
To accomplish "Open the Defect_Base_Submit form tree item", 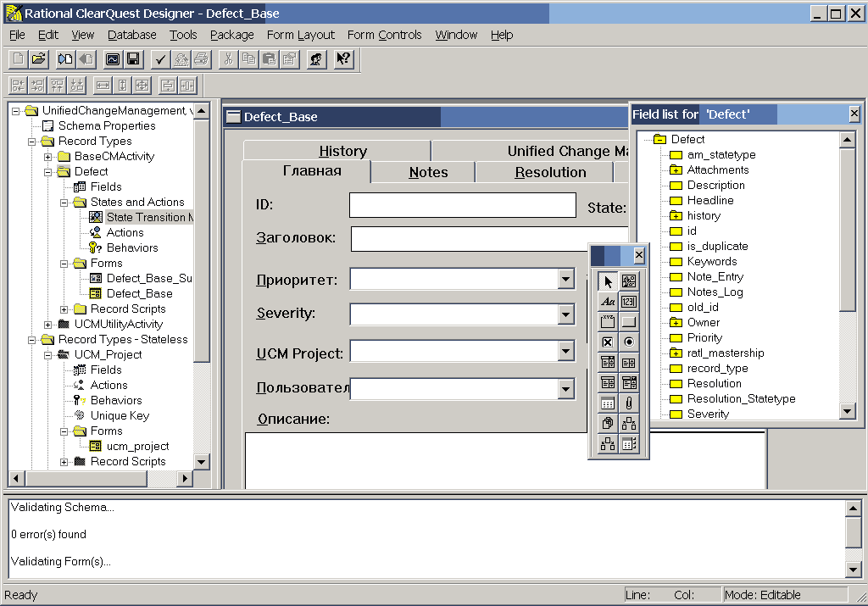I will (149, 278).
